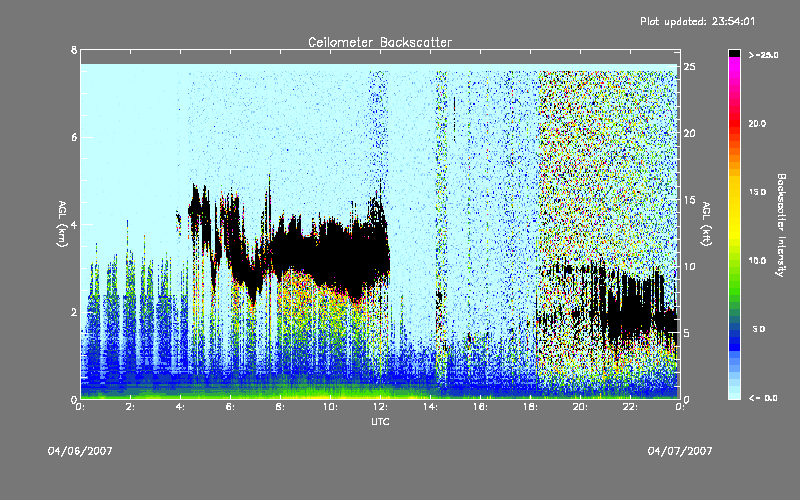Viewport: 800px width, 500px height.
Task: Select the "Backscatter Intensity" colorbar label
Action: pos(781,225)
